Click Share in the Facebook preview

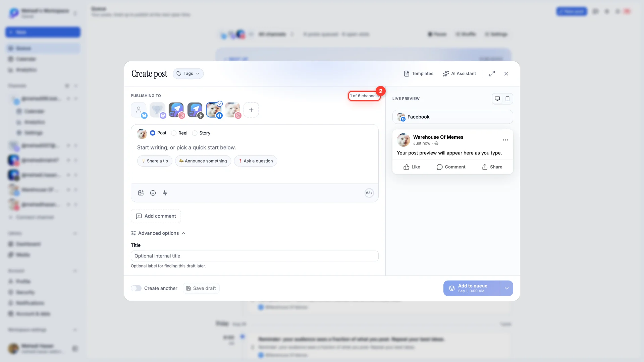click(x=492, y=167)
